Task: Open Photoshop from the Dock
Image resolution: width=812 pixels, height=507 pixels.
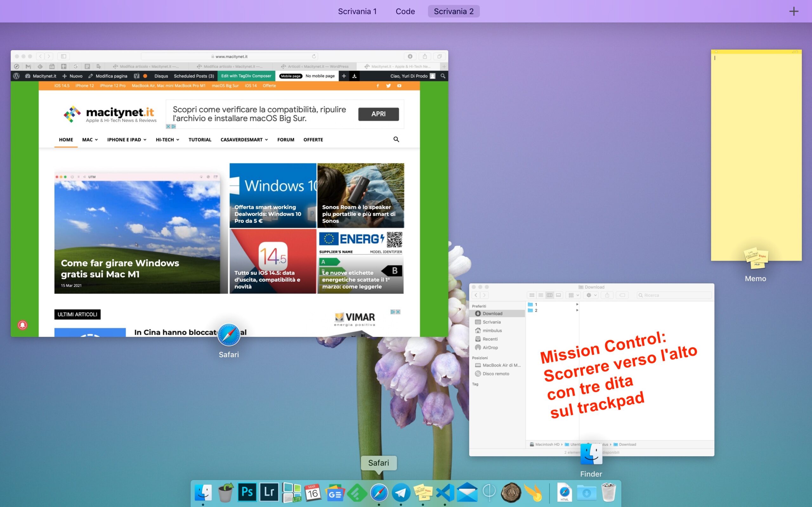Action: coord(247,492)
